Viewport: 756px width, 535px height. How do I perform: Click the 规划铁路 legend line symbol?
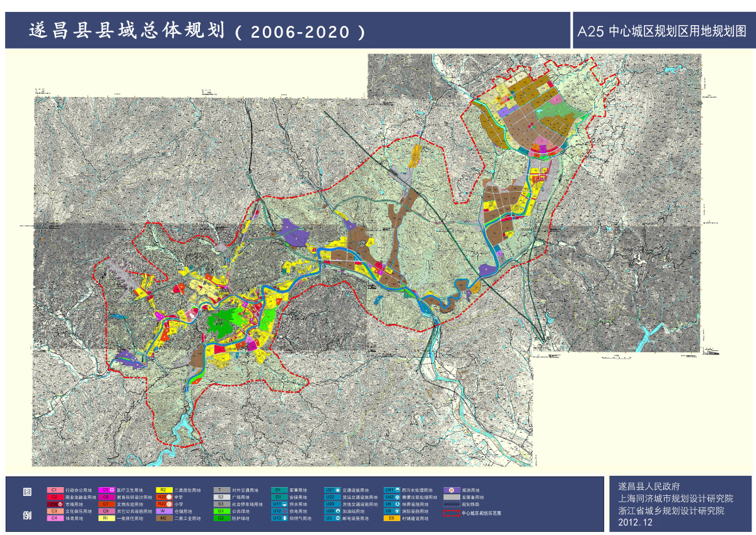[x=451, y=504]
